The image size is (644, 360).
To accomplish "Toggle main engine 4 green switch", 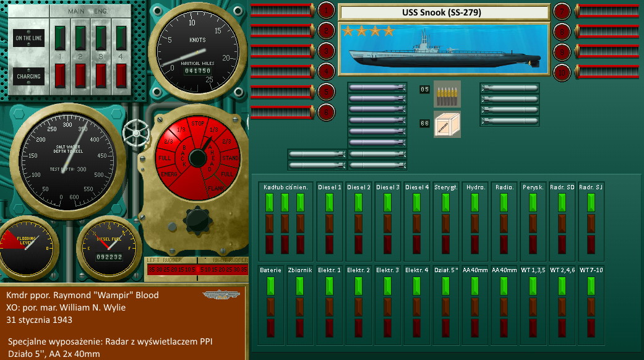I will click(x=121, y=36).
